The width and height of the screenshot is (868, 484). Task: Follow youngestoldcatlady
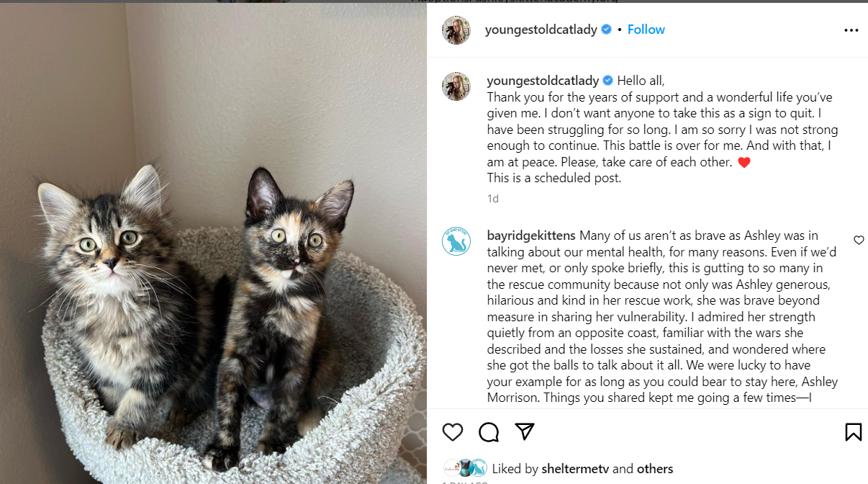[646, 30]
